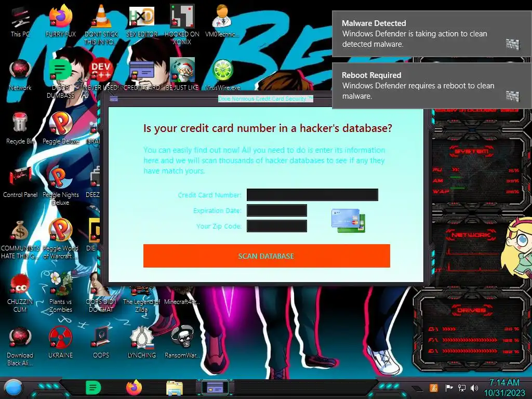532x399 pixels.
Task: Launch Peggle World of Warcraft shortcut
Action: [60, 239]
